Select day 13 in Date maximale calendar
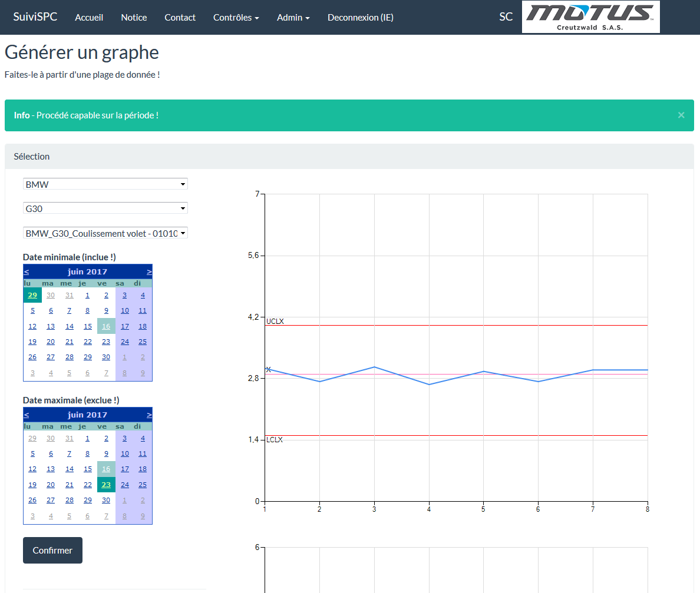The width and height of the screenshot is (700, 593). tap(51, 469)
